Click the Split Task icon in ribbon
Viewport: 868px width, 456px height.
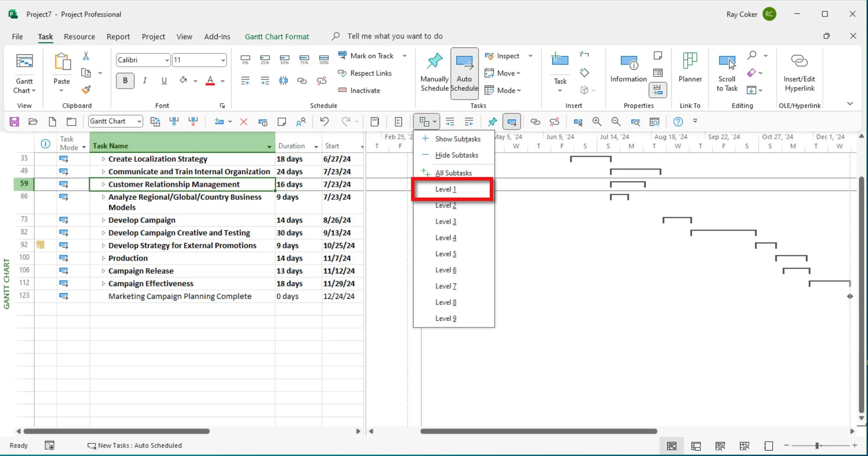click(283, 81)
